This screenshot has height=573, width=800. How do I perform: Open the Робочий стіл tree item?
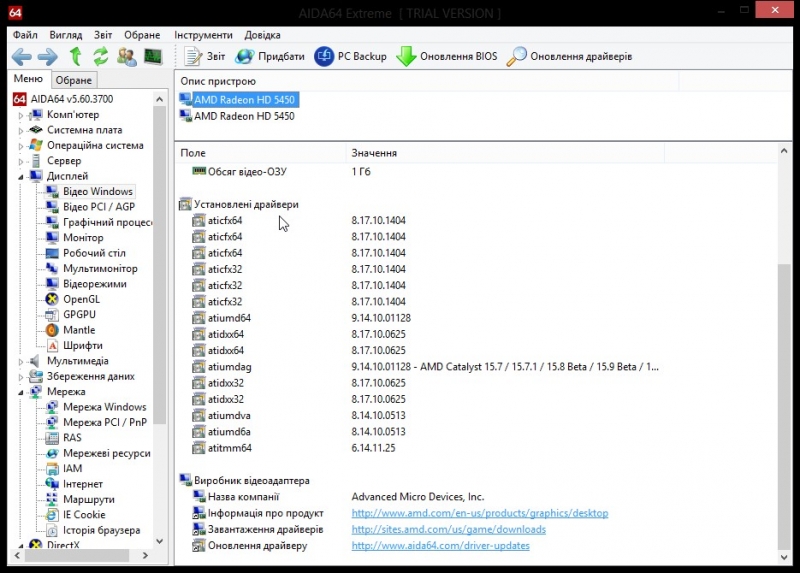tap(94, 253)
